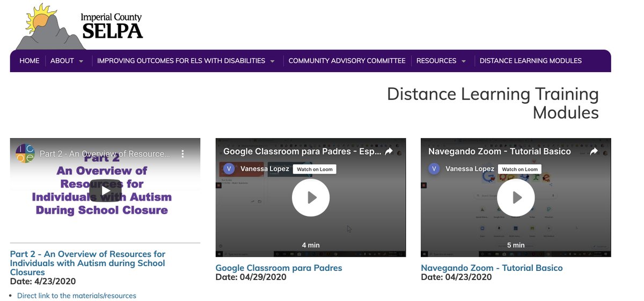Share the Navegando Zoom tutorial video

594,152
